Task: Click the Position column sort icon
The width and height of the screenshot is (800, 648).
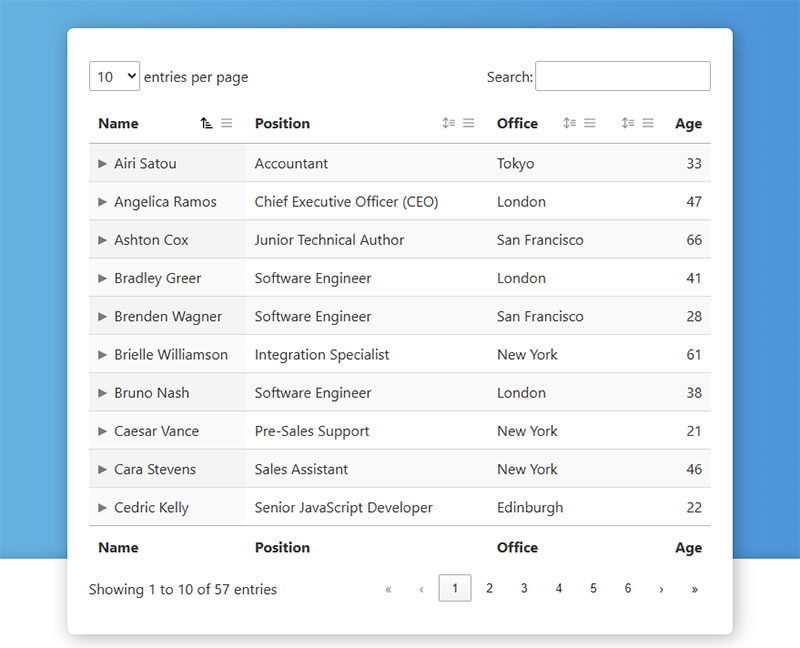Action: [x=448, y=123]
